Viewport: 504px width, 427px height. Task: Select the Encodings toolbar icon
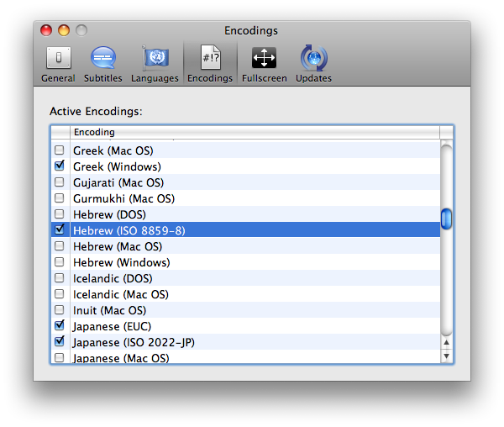coord(209,64)
